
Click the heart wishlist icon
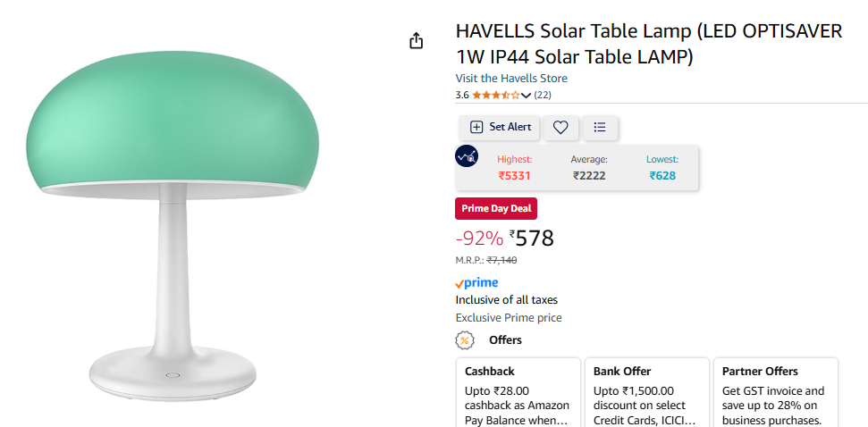coord(560,128)
